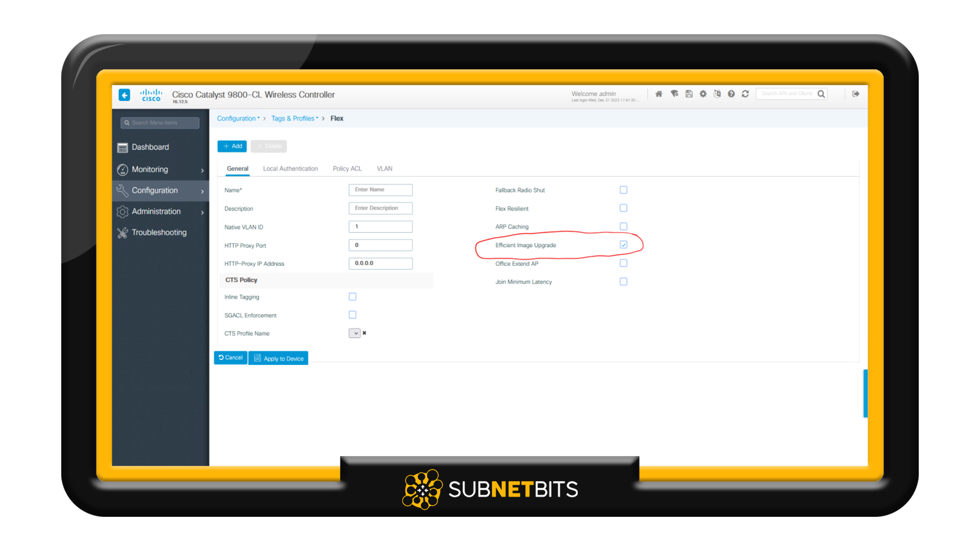The height and width of the screenshot is (551, 980).
Task: Click the search magnifier icon for APs
Action: point(821,94)
